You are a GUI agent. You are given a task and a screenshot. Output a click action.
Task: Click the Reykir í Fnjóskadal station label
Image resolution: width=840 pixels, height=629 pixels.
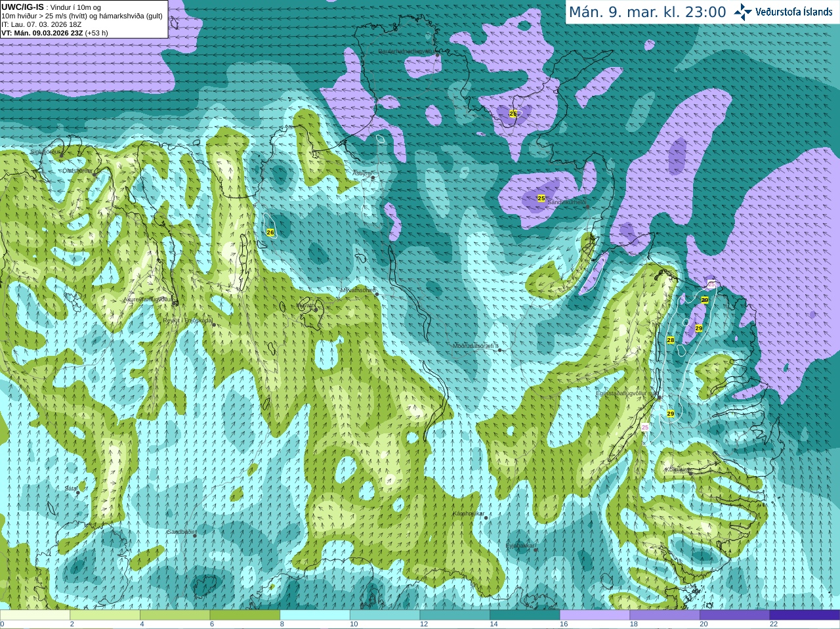click(x=188, y=321)
